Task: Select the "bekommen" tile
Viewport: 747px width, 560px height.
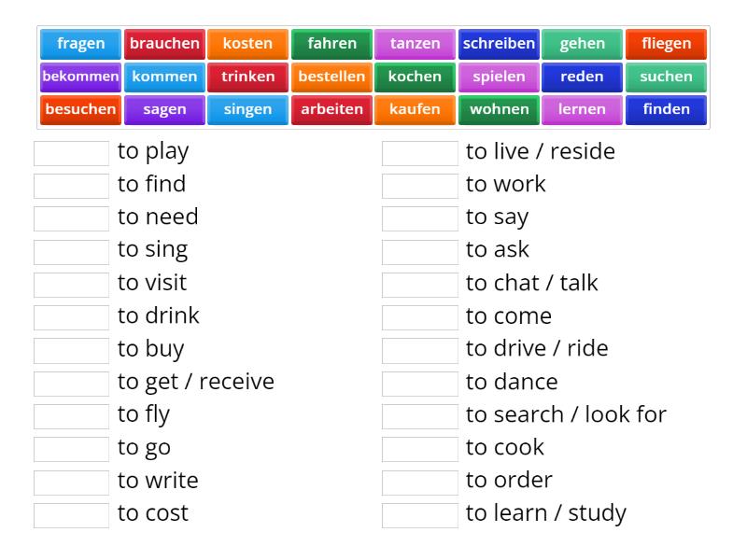Action: [x=80, y=77]
